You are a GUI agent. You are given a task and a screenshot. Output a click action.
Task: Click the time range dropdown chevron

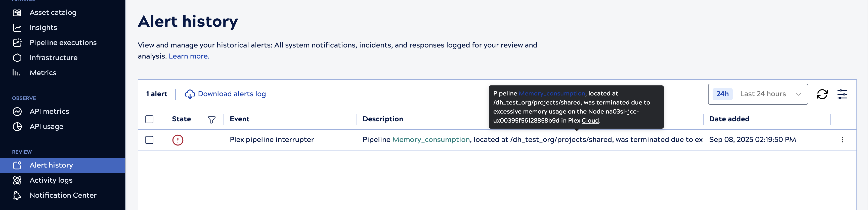pyautogui.click(x=798, y=94)
